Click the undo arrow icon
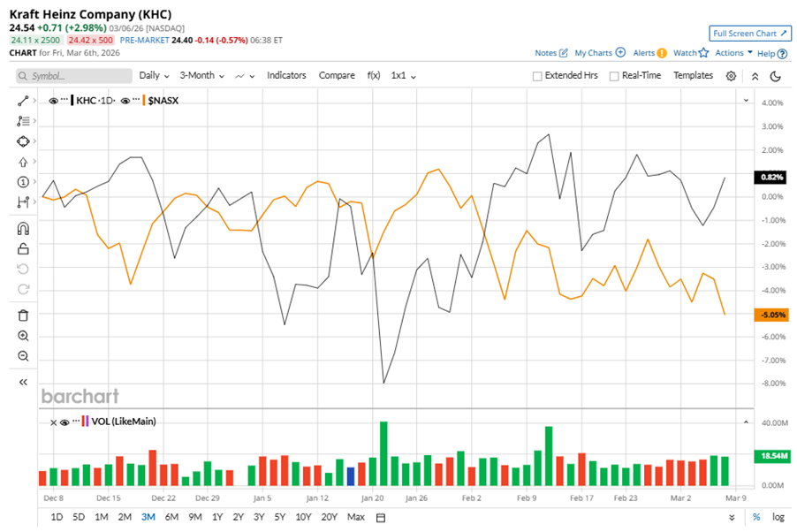This screenshot has width=797, height=532. click(x=23, y=269)
